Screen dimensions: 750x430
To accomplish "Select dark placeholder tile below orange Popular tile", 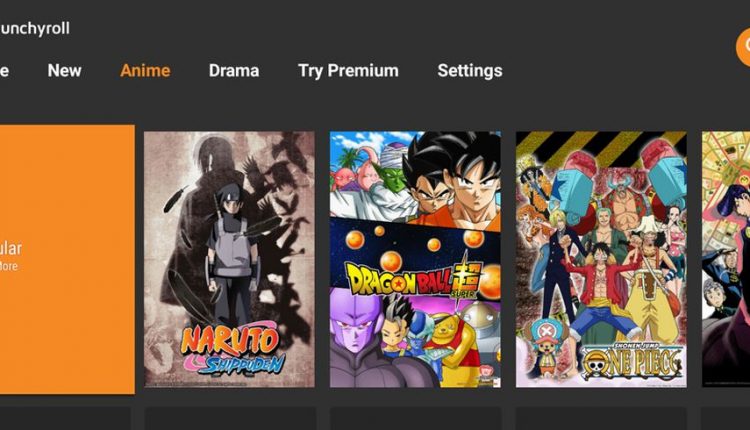I will pyautogui.click(x=66, y=419).
